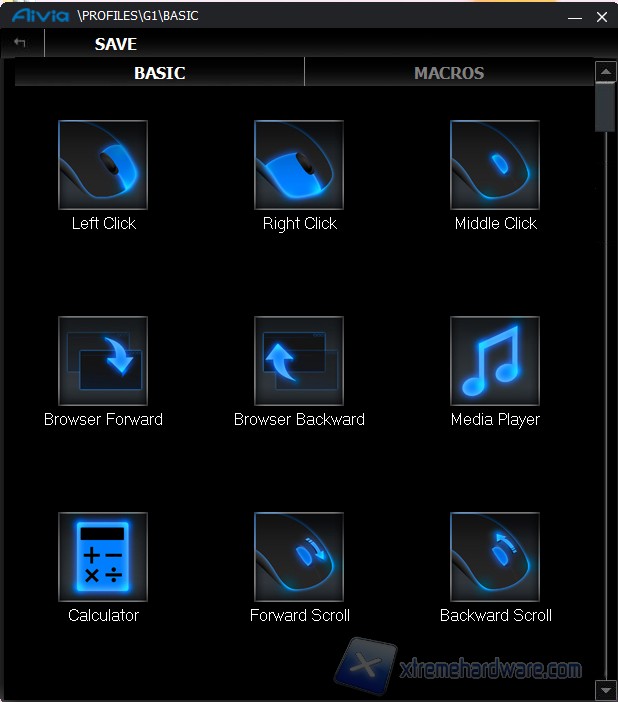Assign the Middle Click icon
618x702 pixels.
click(495, 164)
